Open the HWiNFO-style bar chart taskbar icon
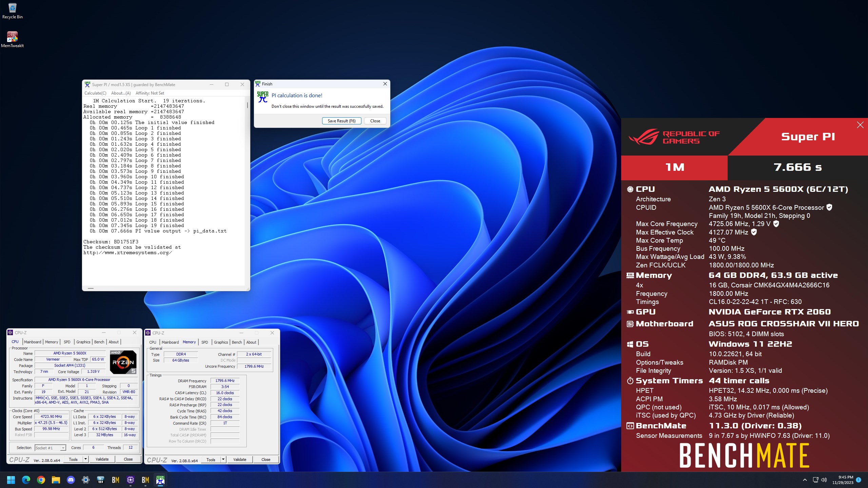Viewport: 868px width, 488px height. (101, 480)
